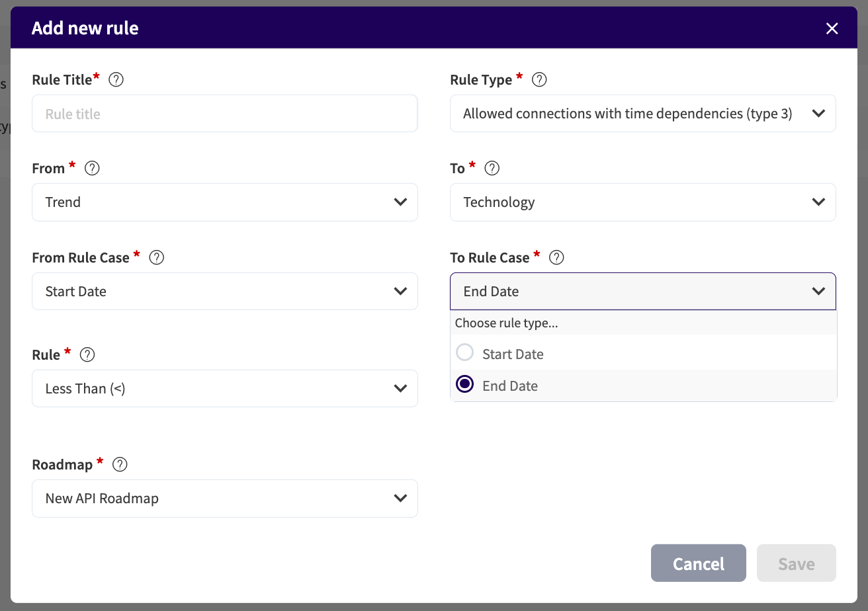Viewport: 868px width, 611px height.
Task: Show help for the Rule field
Action: pyautogui.click(x=87, y=355)
